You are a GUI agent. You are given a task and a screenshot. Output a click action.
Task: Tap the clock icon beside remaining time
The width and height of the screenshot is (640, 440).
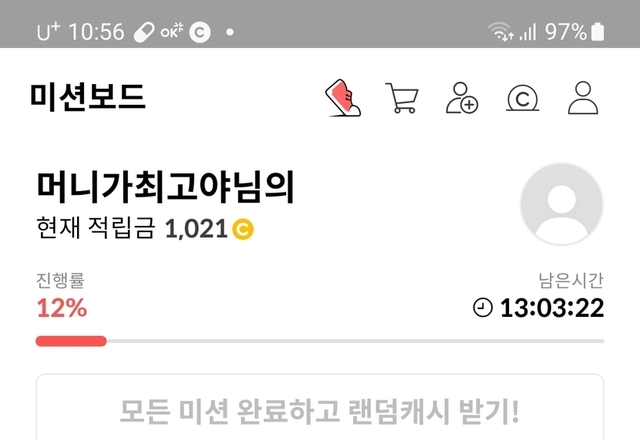482,307
